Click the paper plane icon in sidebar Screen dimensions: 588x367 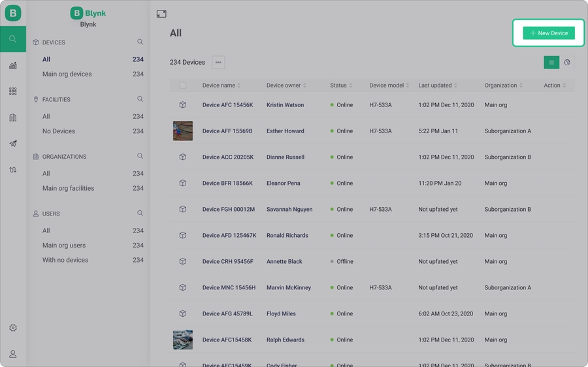[13, 144]
